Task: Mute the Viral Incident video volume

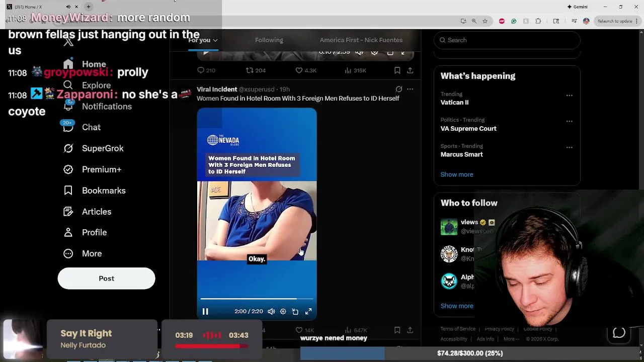Action: [271, 312]
